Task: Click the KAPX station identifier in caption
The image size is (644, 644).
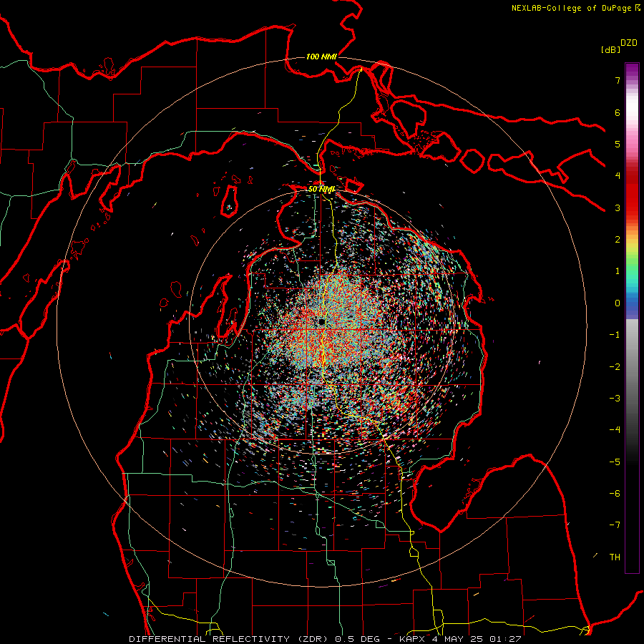Action: tap(412, 639)
